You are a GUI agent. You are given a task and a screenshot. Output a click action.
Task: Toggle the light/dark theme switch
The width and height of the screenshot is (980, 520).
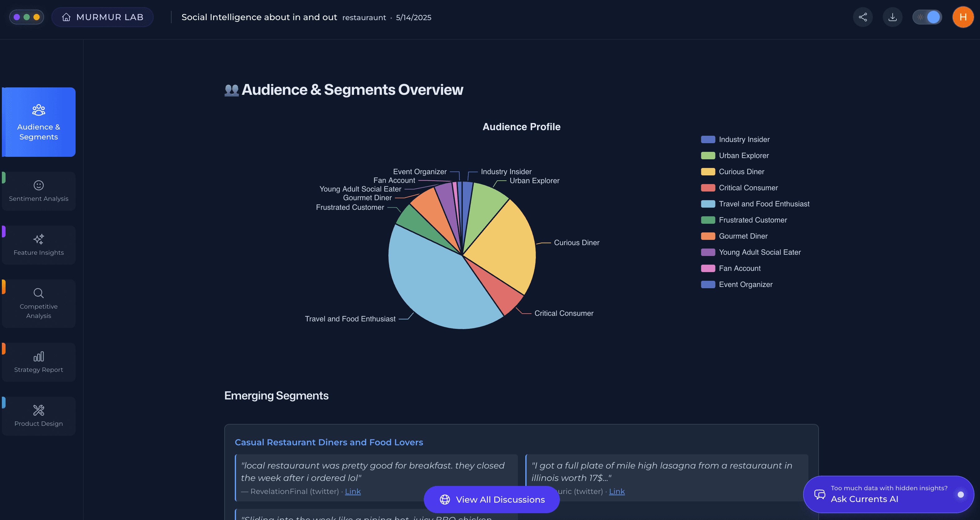point(927,17)
